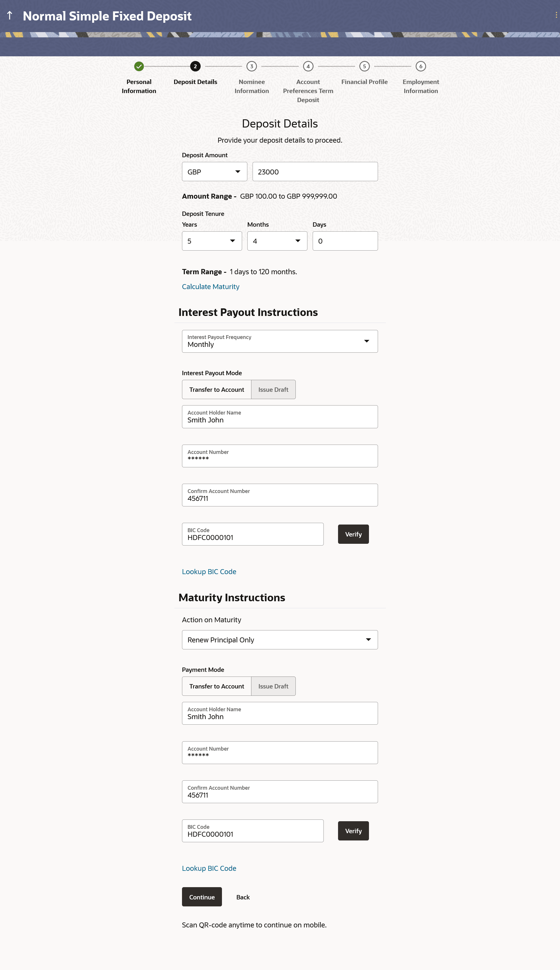Open the kebab menu in header corner
Image resolution: width=560 pixels, height=970 pixels.
coord(556,15)
